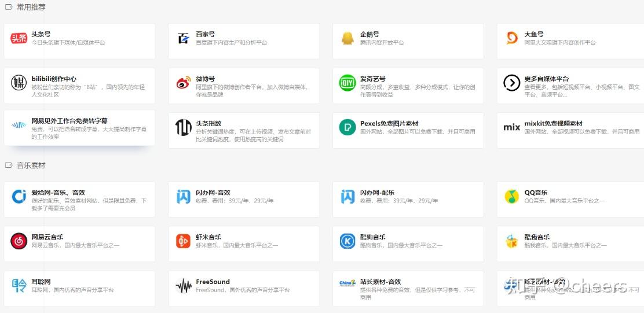Open 网易见外工作台免费转字幕 title
The height and width of the screenshot is (313, 644).
(x=69, y=121)
